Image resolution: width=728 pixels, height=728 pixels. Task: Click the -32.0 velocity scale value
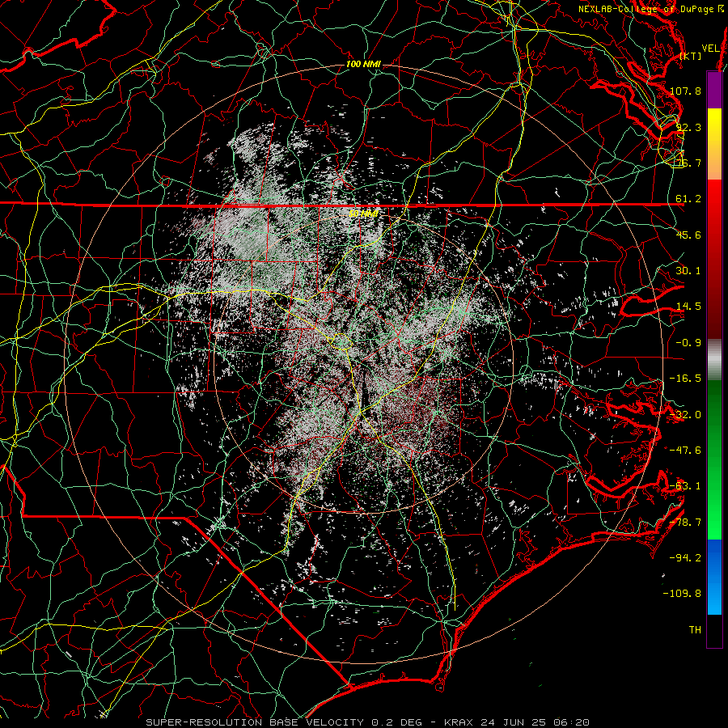[x=685, y=415]
